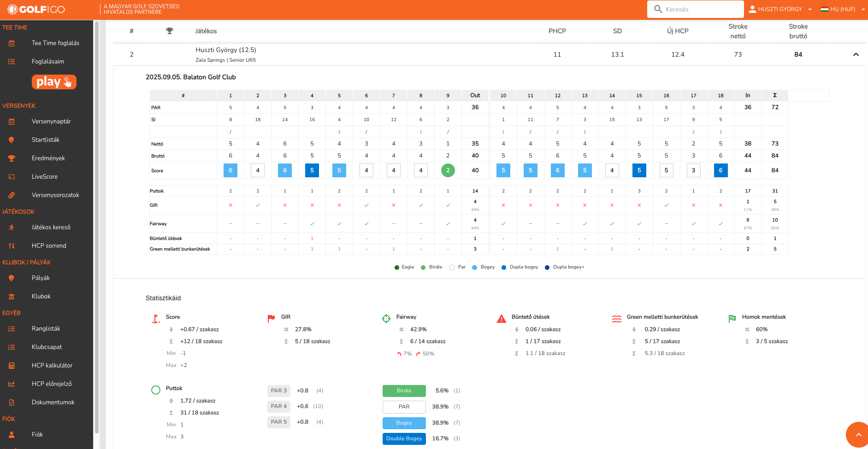868x449 pixels.
Task: Click the GolfGO logo
Action: tap(36, 9)
